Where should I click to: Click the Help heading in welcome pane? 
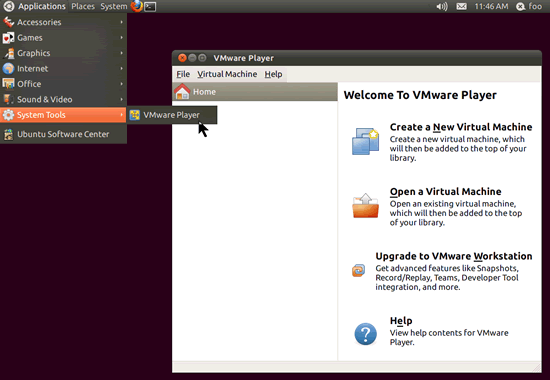coord(401,321)
